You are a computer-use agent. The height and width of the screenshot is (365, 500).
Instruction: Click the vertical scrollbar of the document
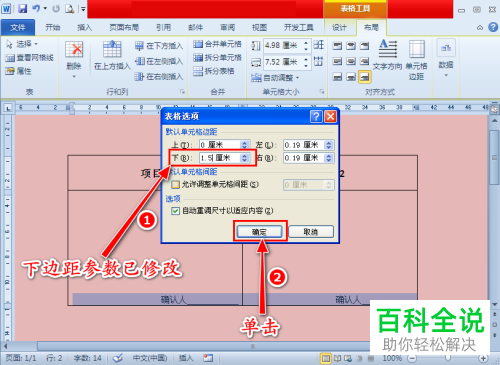(x=495, y=157)
